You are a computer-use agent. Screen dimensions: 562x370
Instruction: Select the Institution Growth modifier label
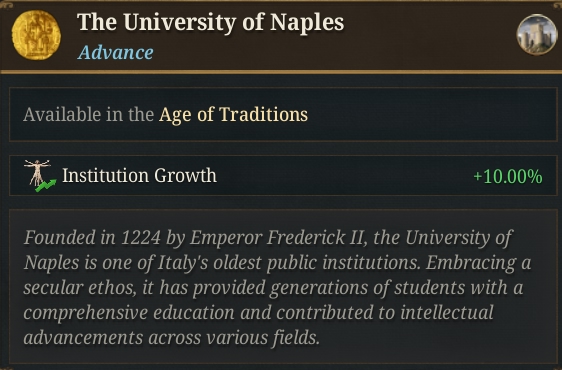click(139, 176)
